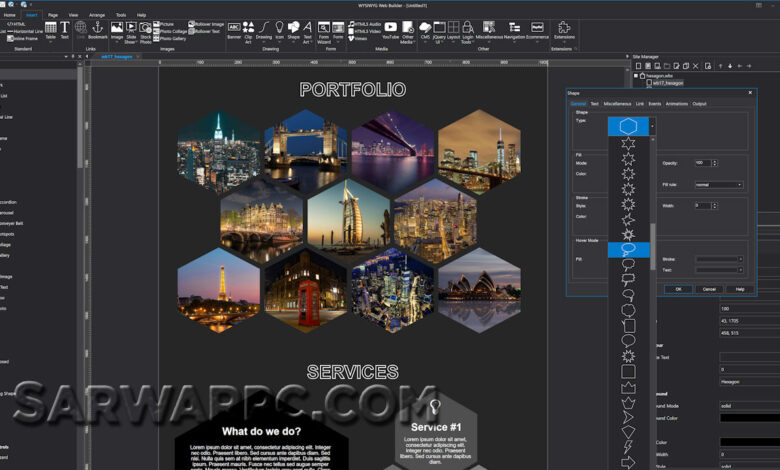Click the Stroke Width stepper arrows
Screen dimensions: 780x470
(x=715, y=205)
